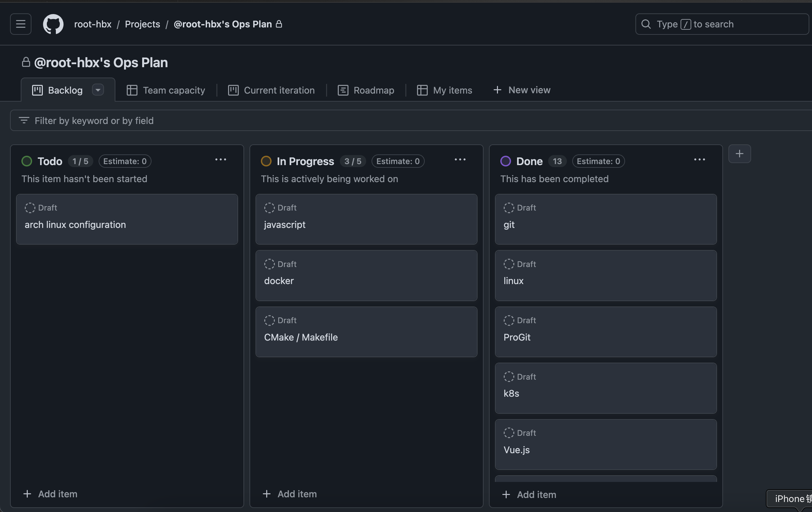Image resolution: width=812 pixels, height=512 pixels.
Task: Click the GitHub Octocat logo
Action: click(53, 24)
